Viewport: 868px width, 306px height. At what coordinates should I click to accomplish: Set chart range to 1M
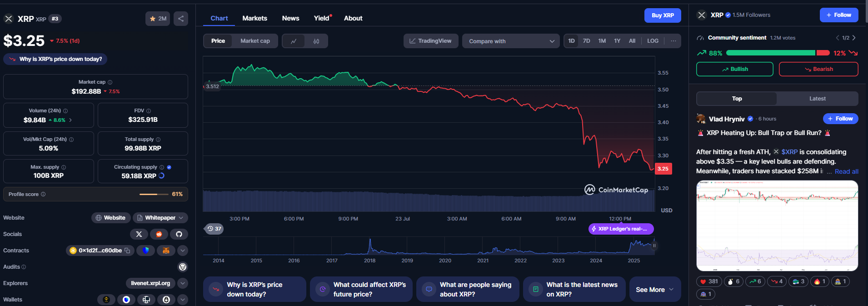point(602,41)
